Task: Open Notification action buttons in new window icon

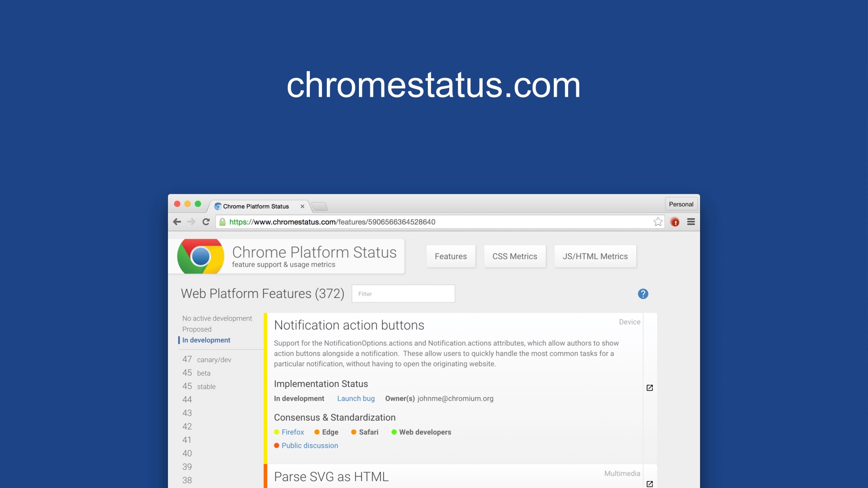Action: click(x=650, y=388)
